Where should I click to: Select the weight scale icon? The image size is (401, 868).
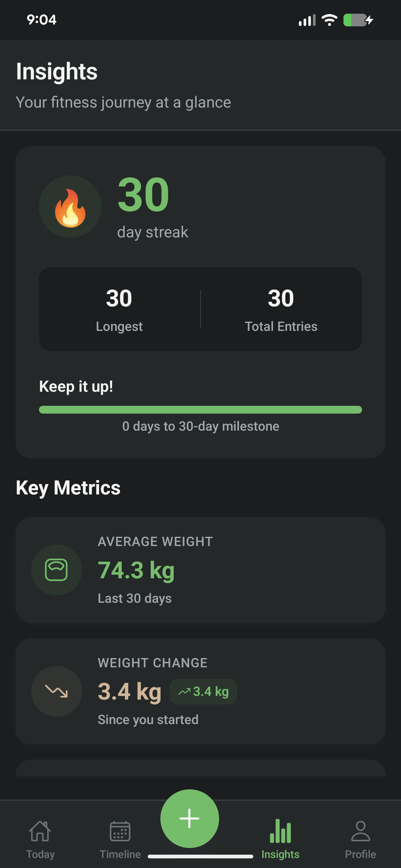click(x=56, y=571)
